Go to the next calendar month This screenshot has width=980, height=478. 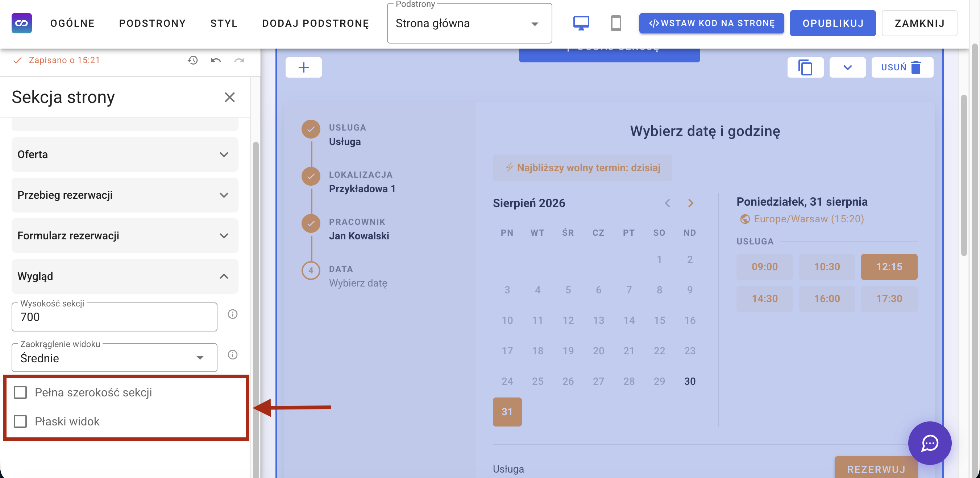coord(691,203)
